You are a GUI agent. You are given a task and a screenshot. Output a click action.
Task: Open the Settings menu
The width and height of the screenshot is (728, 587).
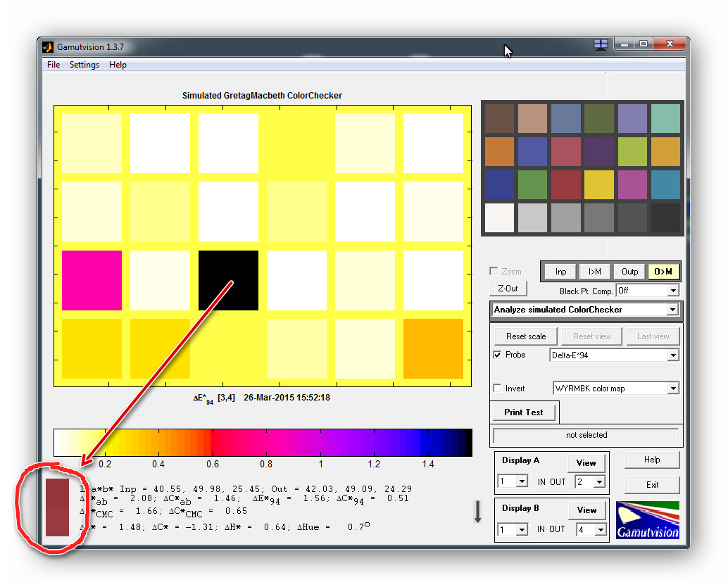tap(84, 65)
